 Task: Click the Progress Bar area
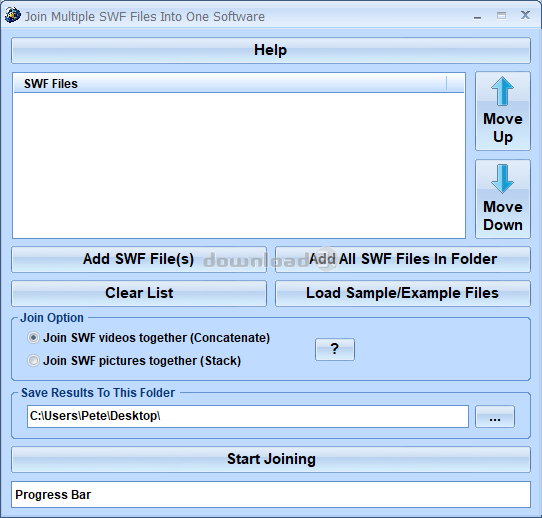pos(271,495)
